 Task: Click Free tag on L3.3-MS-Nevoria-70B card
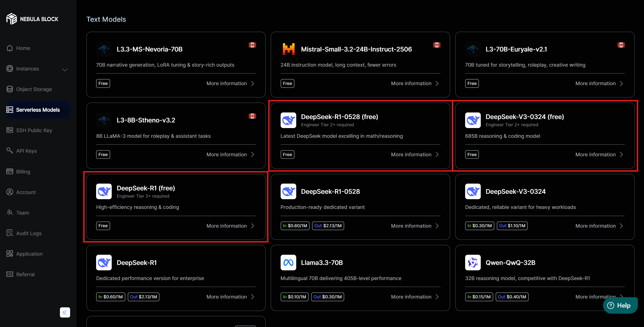103,83
